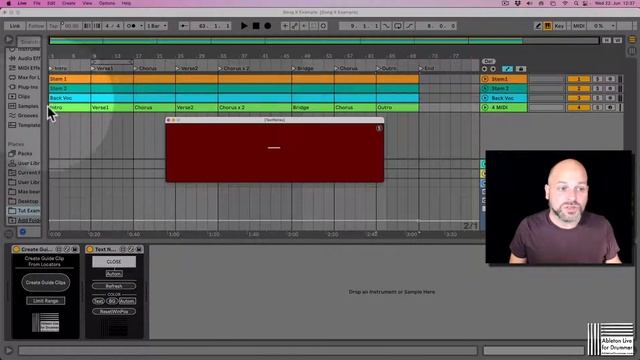
Task: Unfold Stem1 track with its arrow
Action: pos(485,79)
